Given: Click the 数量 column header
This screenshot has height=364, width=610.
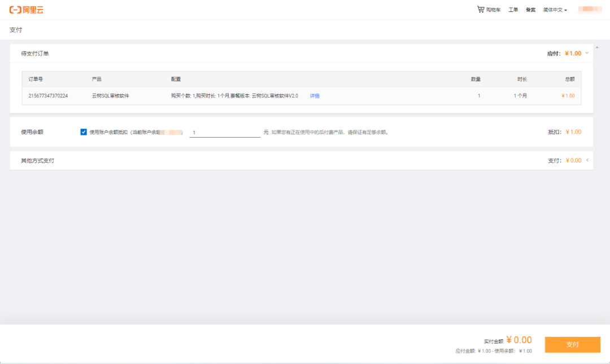Looking at the screenshot, I should pyautogui.click(x=476, y=79).
